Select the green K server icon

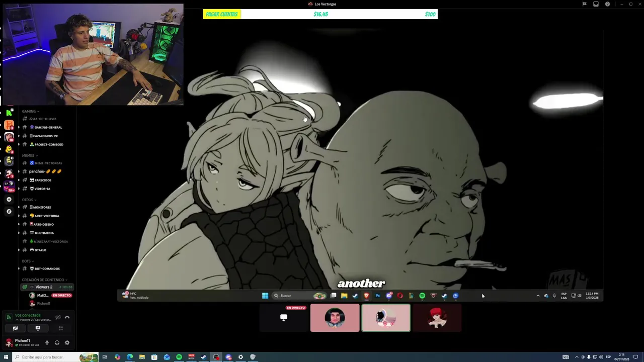9,113
